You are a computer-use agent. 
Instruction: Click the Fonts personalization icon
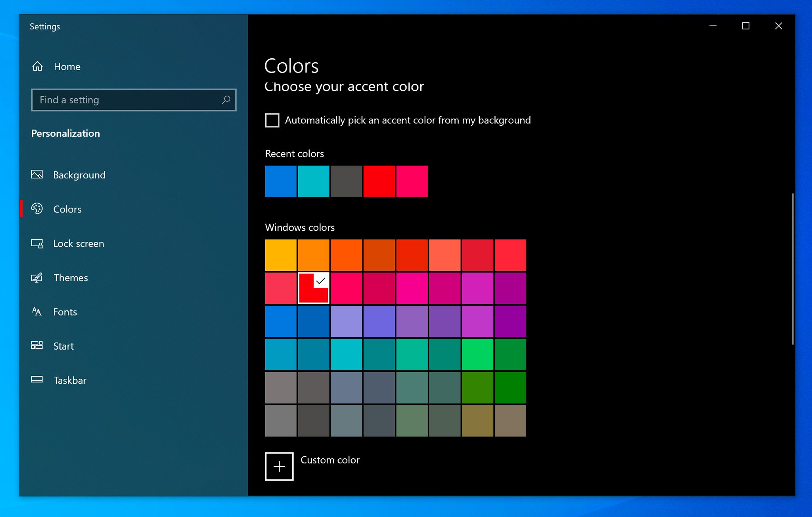(38, 312)
